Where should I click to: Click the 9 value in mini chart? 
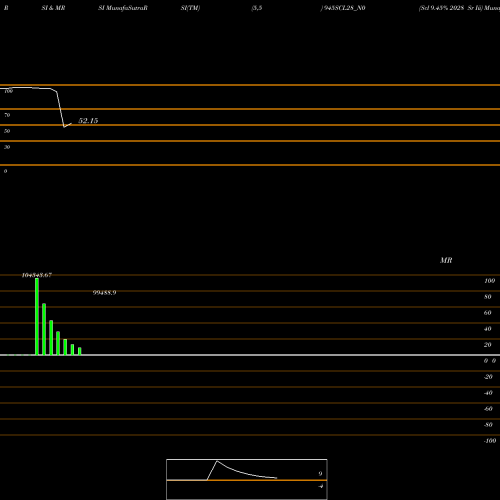coord(320,474)
